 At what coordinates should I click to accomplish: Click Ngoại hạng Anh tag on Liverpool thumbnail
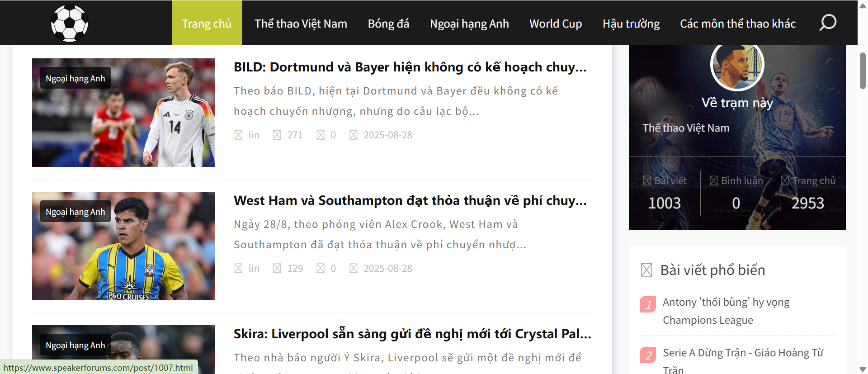pos(75,345)
